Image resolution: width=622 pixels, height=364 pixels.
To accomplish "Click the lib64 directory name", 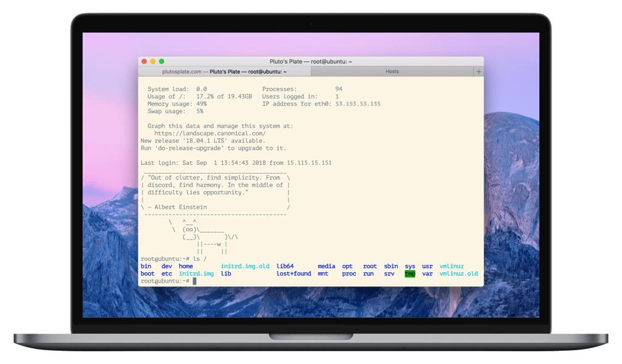I will [285, 266].
